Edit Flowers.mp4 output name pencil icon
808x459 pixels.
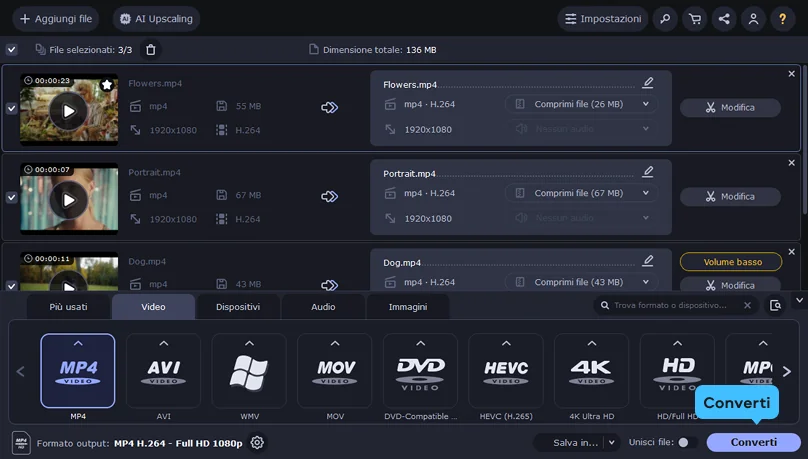click(x=648, y=83)
